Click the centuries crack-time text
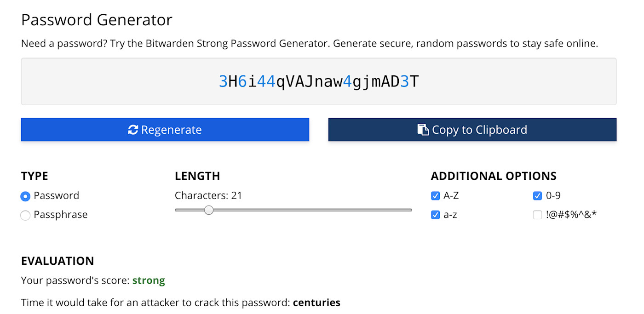Image resolution: width=644 pixels, height=314 pixels. (316, 303)
